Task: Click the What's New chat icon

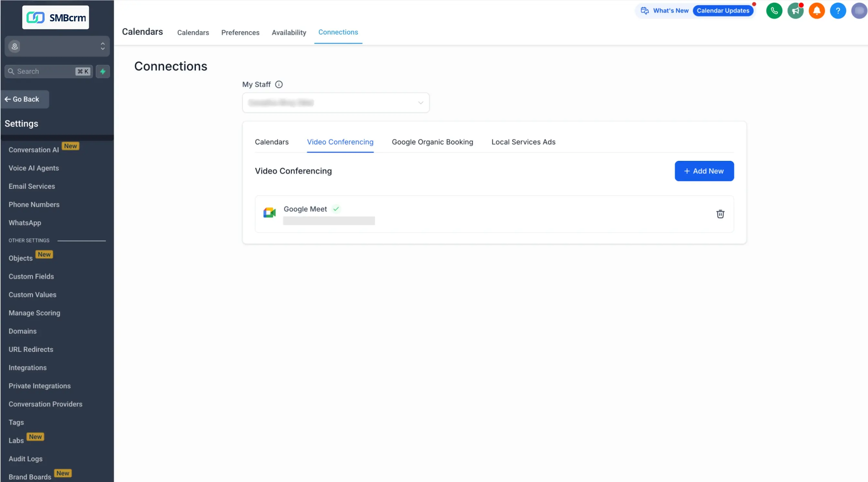Action: coord(645,11)
